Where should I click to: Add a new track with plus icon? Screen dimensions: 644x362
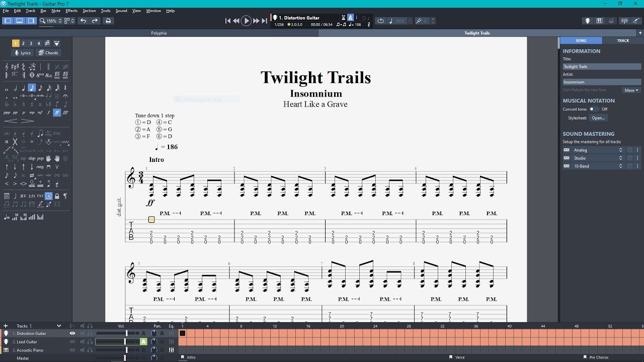point(6,326)
